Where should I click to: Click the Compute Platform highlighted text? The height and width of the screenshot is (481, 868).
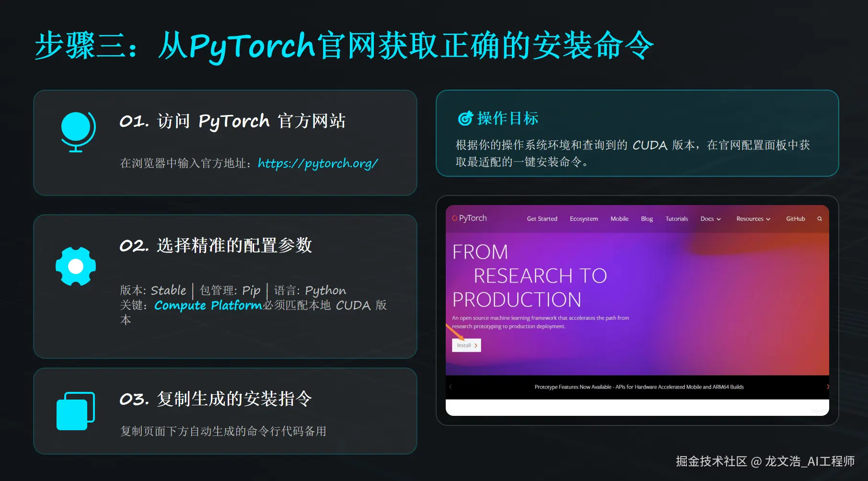(208, 305)
